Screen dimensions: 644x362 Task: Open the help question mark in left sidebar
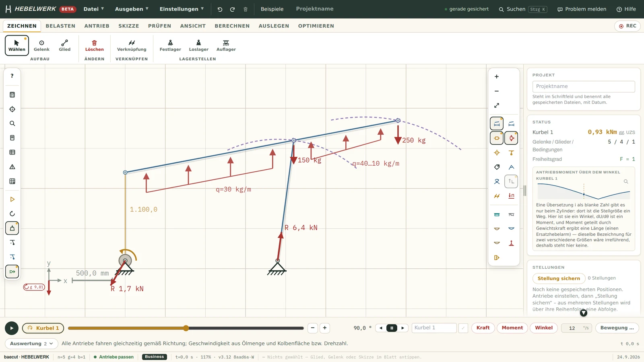pos(12,76)
